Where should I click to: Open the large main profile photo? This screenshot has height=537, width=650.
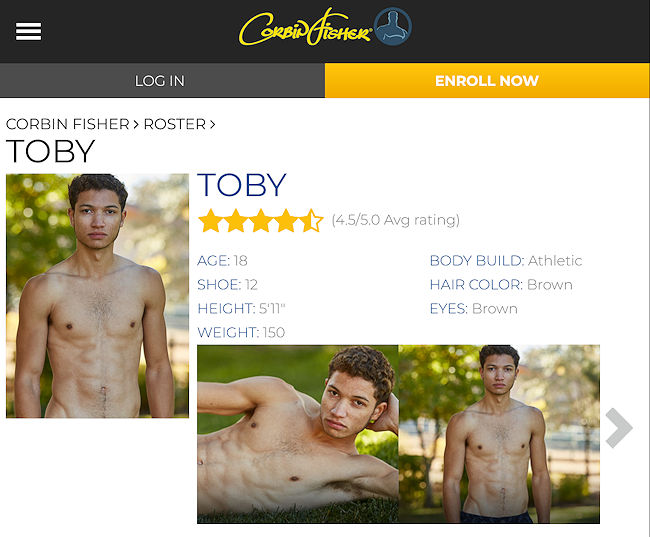[x=97, y=296]
